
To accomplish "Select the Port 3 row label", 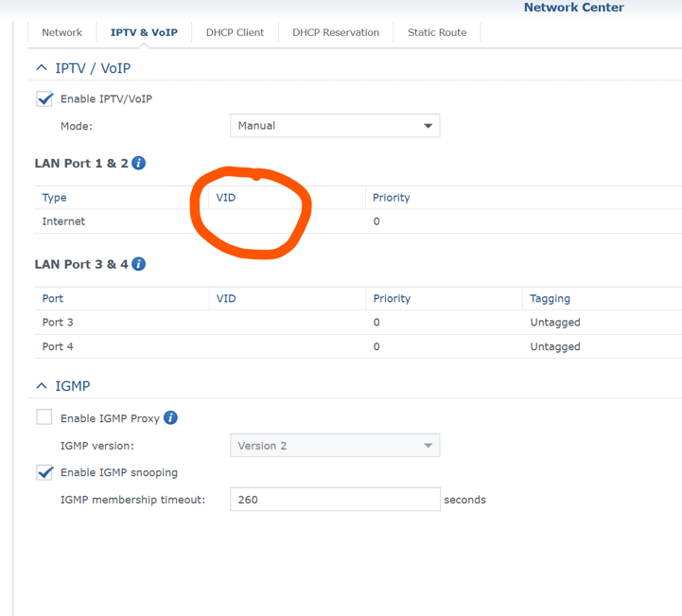I will click(x=58, y=323).
